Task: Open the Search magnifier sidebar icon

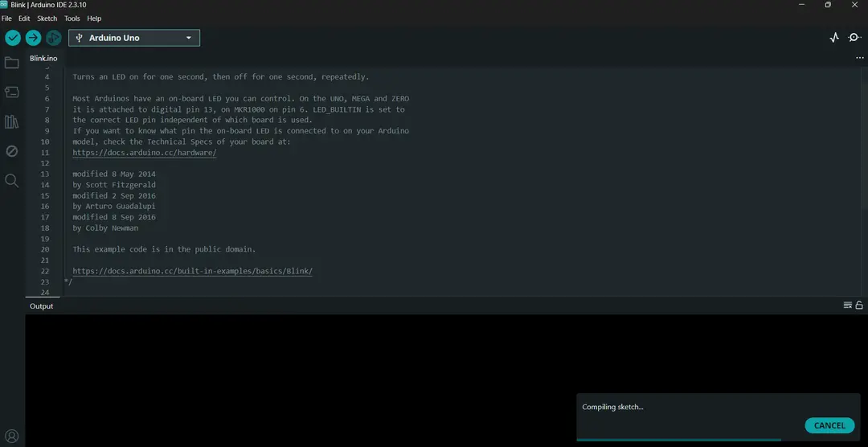Action: point(11,180)
